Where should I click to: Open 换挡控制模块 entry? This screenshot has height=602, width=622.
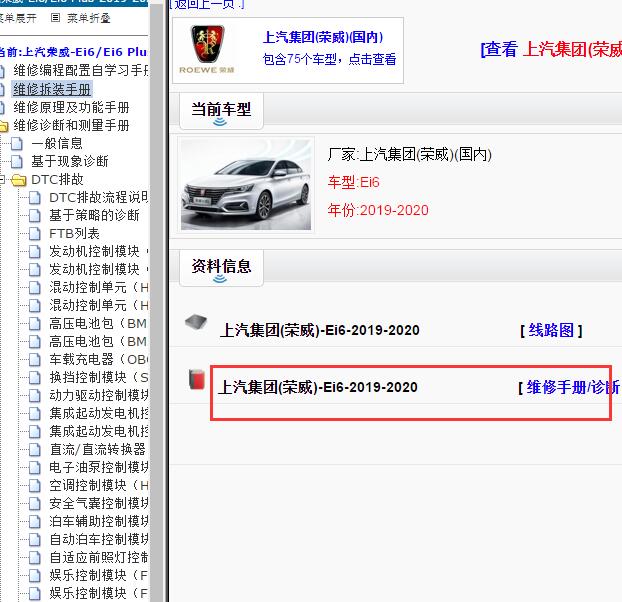coord(98,377)
